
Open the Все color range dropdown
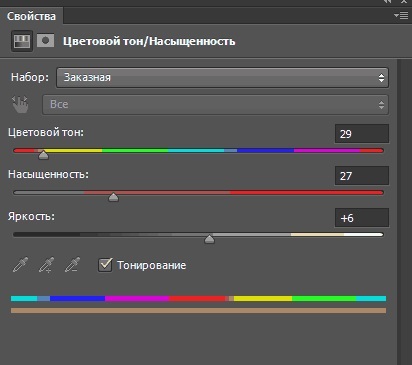coord(215,105)
